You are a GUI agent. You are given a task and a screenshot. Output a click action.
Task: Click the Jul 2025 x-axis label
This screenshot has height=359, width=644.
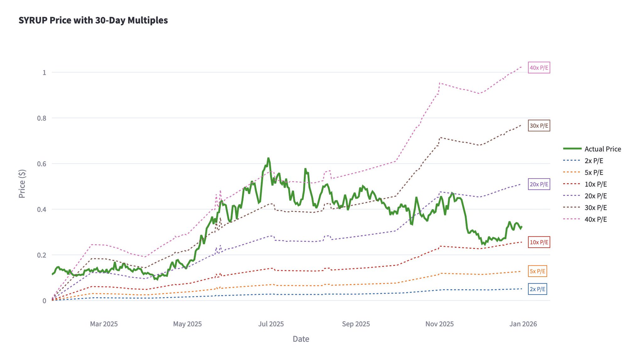(x=271, y=324)
